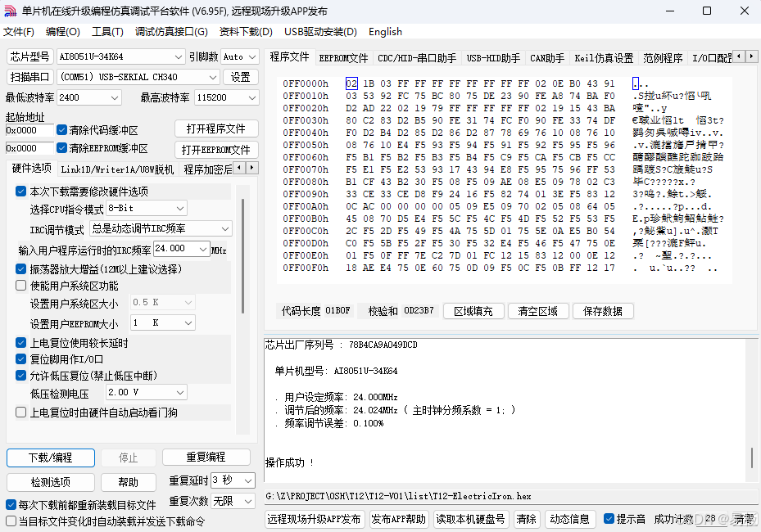
Task: Click EEPROM start address field 0x0000
Action: click(29, 148)
